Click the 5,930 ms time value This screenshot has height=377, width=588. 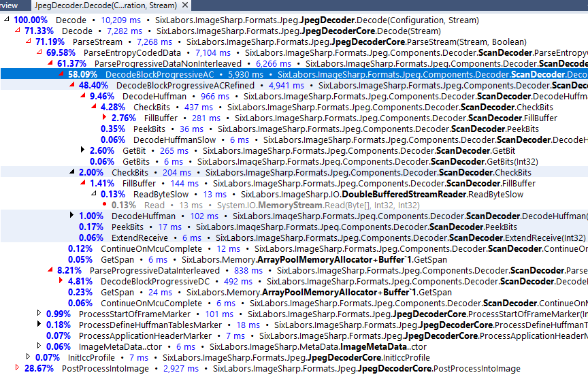click(246, 75)
